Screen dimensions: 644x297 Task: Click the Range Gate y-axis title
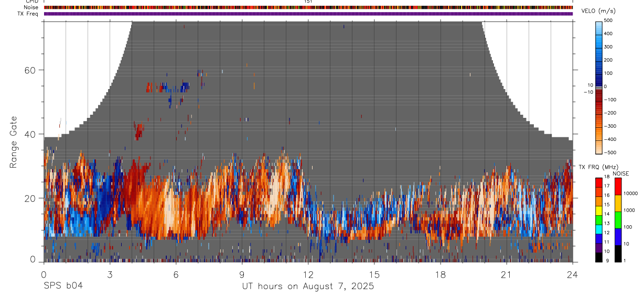pos(14,141)
